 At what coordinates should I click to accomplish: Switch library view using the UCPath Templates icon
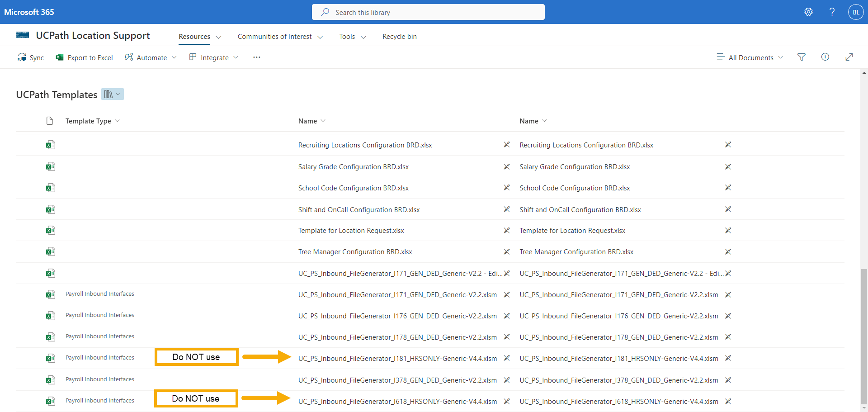(112, 94)
